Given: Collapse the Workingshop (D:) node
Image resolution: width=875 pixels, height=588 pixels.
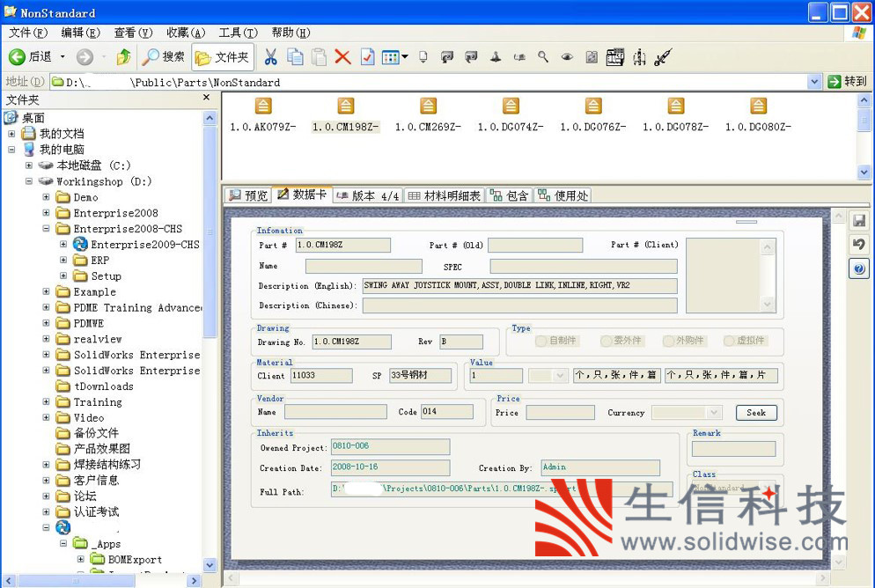Looking at the screenshot, I should pos(29,181).
